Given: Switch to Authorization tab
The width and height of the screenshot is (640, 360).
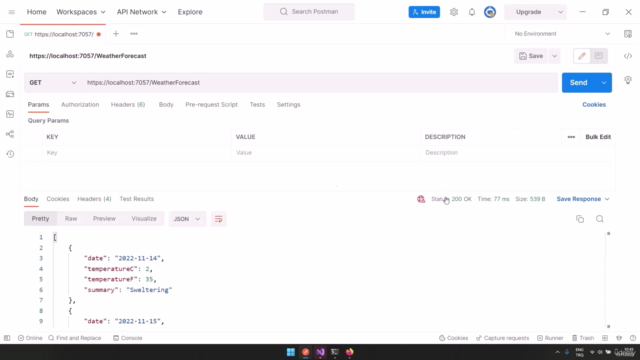Looking at the screenshot, I should pos(80,104).
